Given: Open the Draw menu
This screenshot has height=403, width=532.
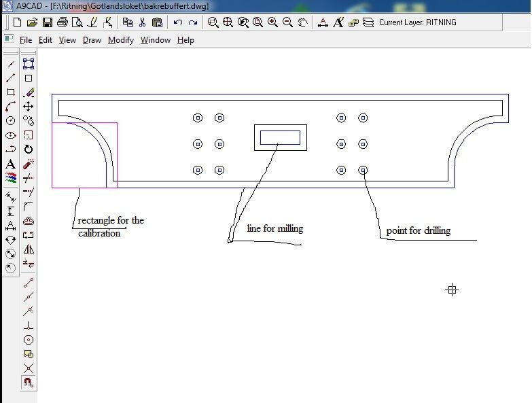Looking at the screenshot, I should click(x=92, y=40).
